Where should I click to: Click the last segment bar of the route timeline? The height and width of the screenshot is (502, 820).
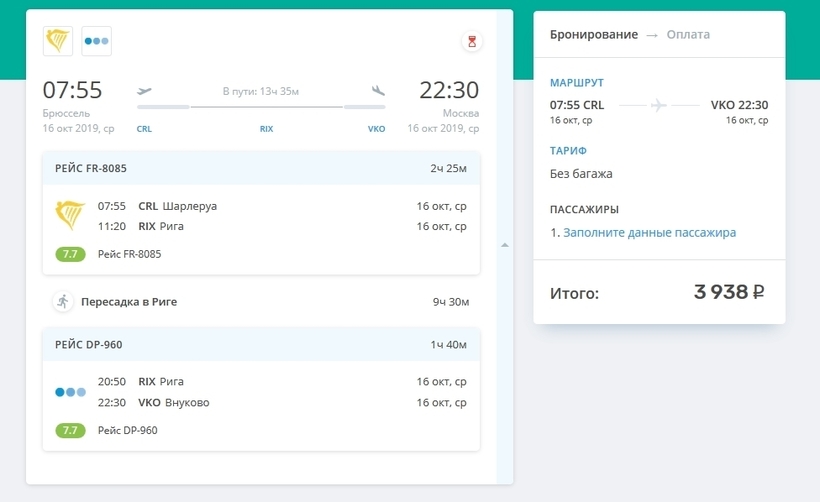(x=365, y=107)
